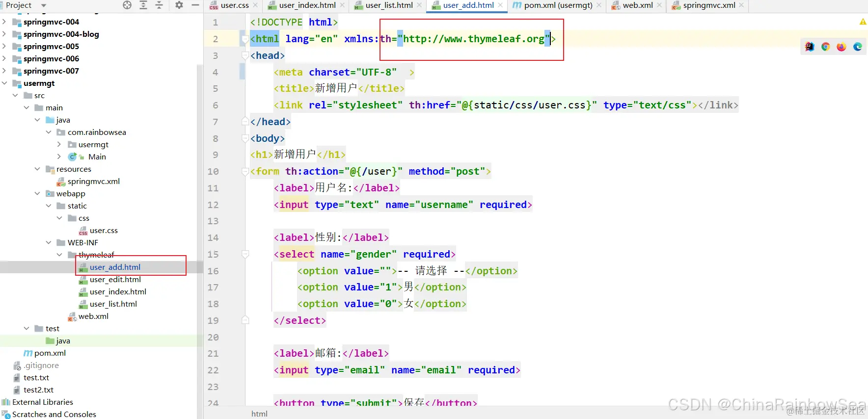Click the Collapse All icon in Project toolbar
The height and width of the screenshot is (419, 868).
pos(159,5)
